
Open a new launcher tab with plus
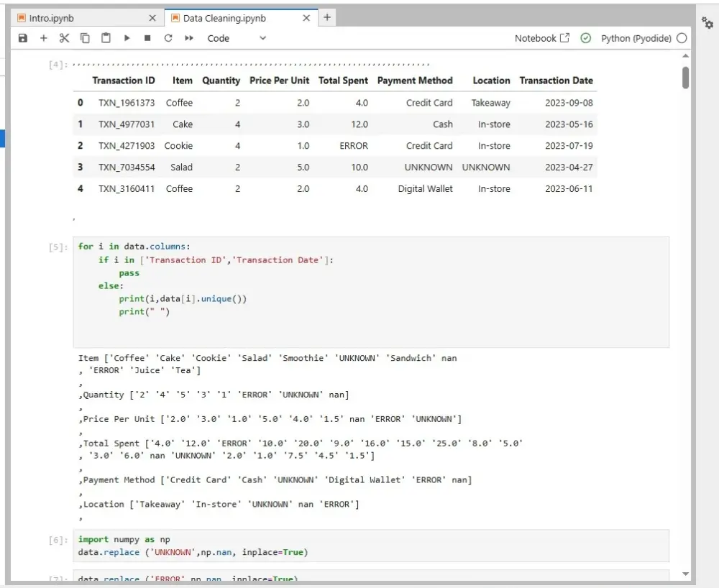click(327, 17)
